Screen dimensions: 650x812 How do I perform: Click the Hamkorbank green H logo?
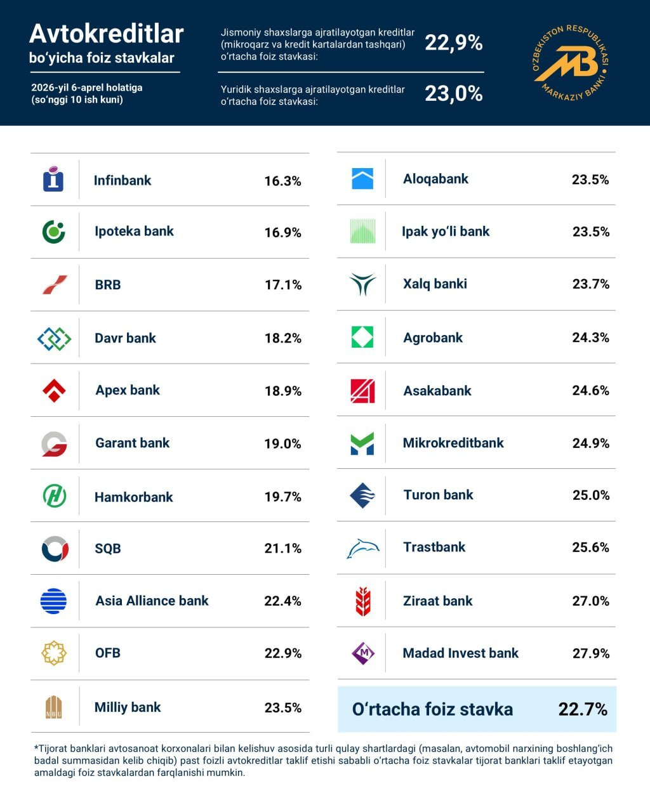[54, 496]
